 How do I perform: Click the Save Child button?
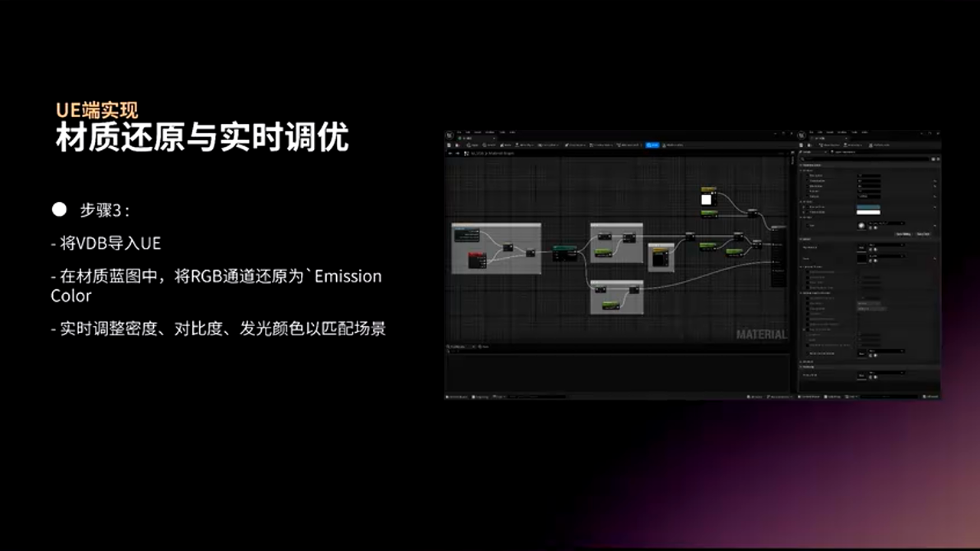pos(923,234)
